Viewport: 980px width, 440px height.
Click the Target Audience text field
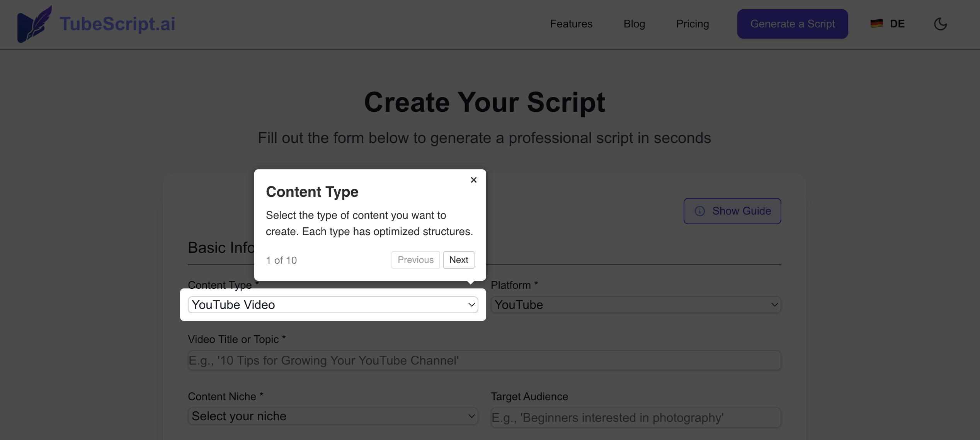pyautogui.click(x=636, y=417)
